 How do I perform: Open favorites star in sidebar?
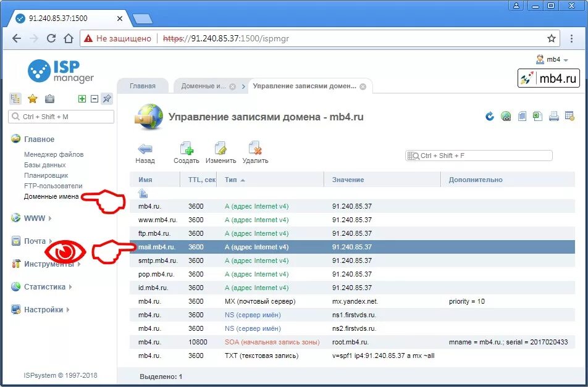33,99
